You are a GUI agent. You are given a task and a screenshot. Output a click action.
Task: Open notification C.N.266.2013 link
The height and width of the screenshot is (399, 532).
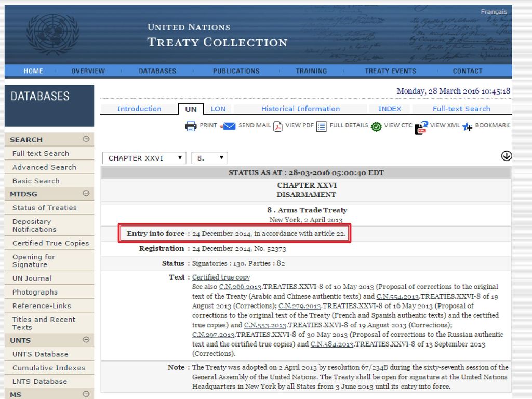coord(240,287)
